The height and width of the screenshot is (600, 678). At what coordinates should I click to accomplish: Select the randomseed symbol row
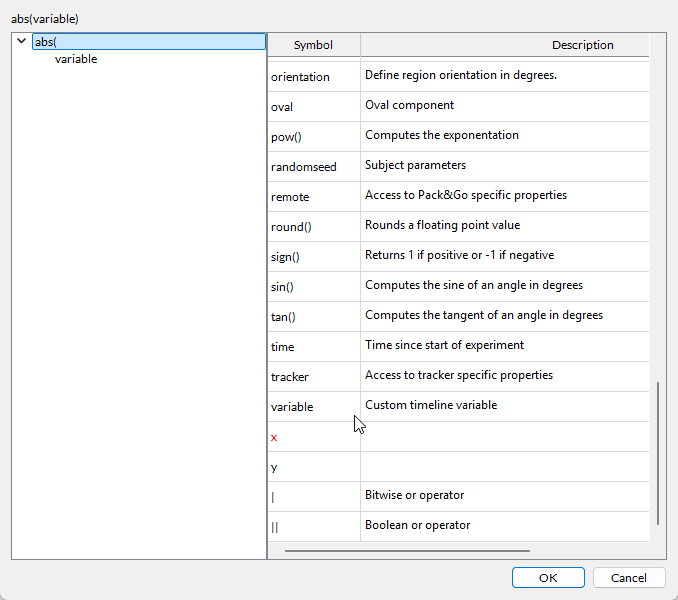tap(303, 167)
